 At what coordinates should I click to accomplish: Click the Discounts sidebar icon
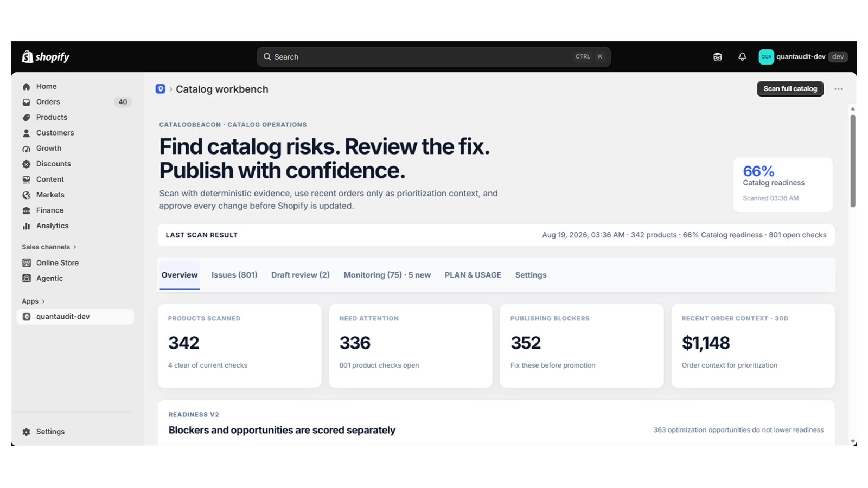click(26, 164)
